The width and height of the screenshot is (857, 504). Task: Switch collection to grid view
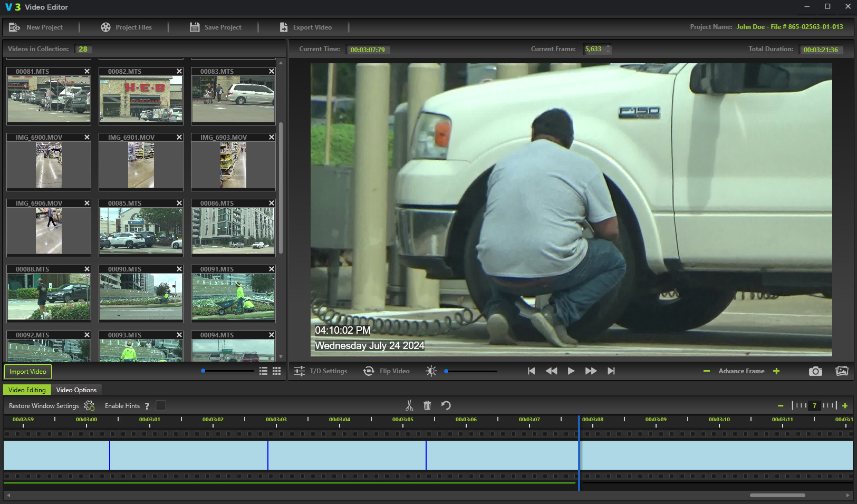coord(276,371)
